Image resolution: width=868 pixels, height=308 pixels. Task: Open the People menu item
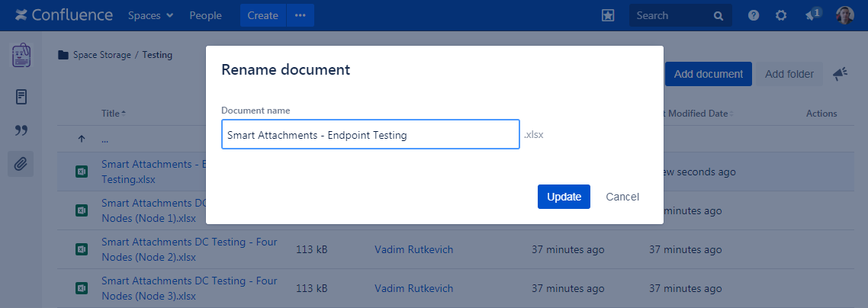[x=205, y=15]
